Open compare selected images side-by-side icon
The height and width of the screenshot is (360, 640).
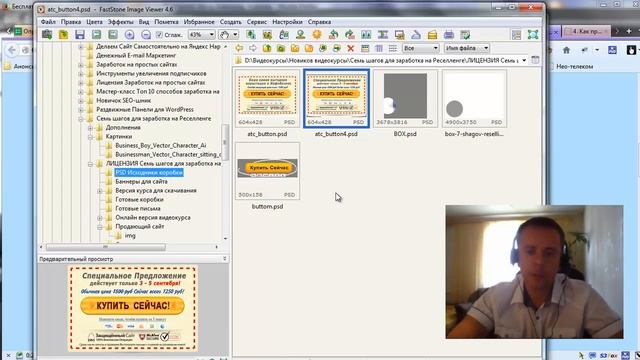tap(366, 35)
